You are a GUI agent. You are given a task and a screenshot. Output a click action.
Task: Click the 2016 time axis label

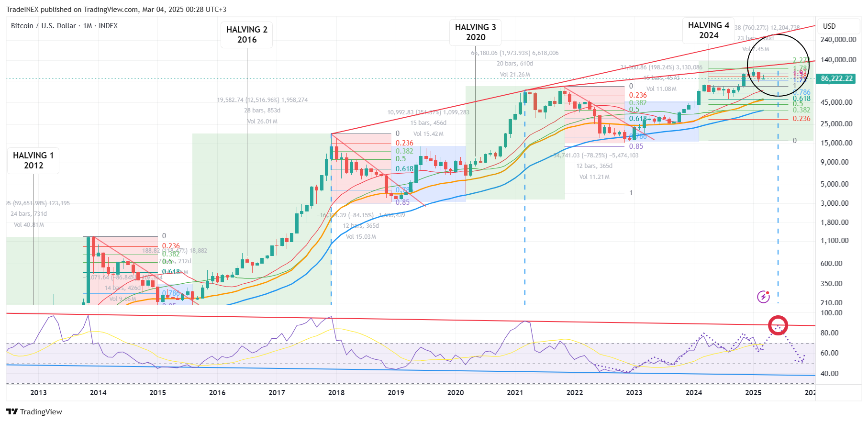tap(217, 393)
